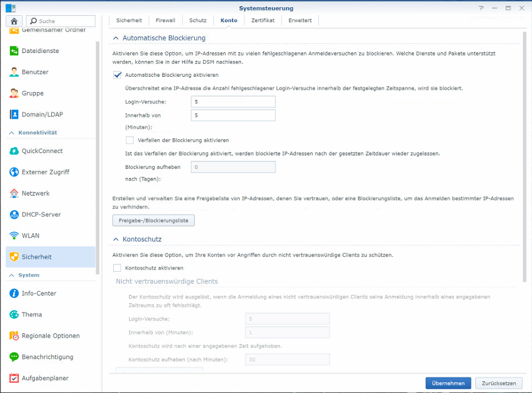532x393 pixels.
Task: Collapse the Automatische Blockierung section
Action: coord(116,38)
